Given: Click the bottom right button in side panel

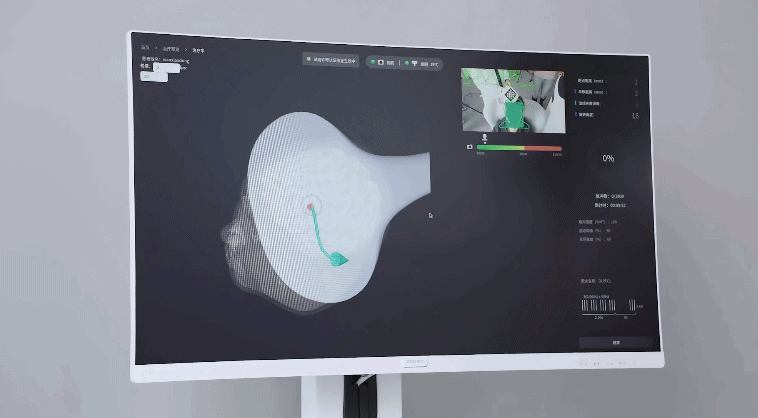Looking at the screenshot, I should pos(616,342).
